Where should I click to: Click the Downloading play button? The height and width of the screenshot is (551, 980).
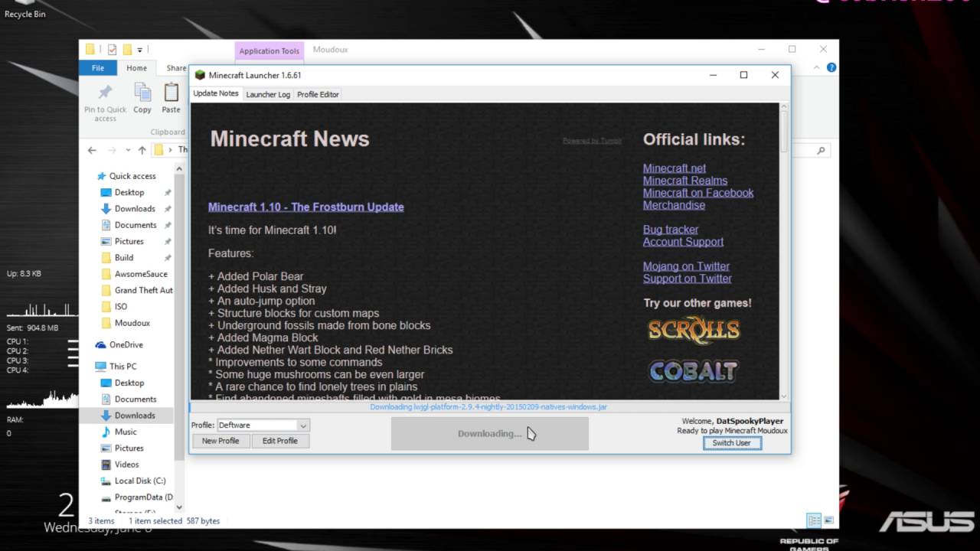click(490, 433)
